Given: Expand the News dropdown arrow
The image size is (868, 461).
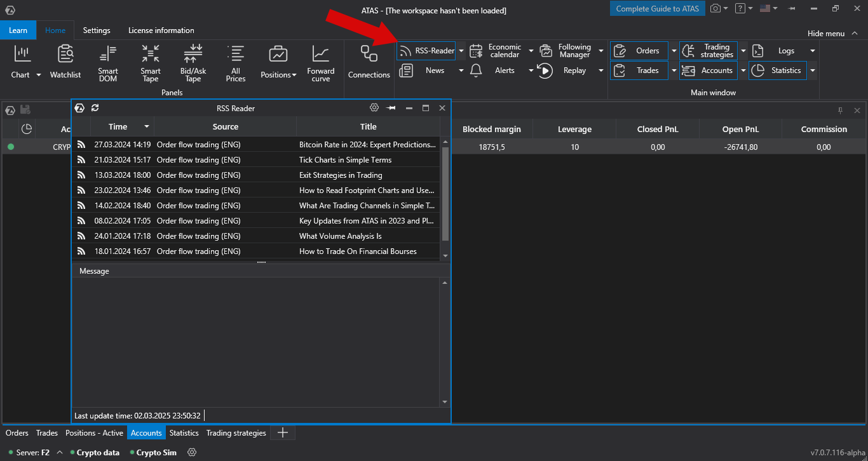Looking at the screenshot, I should (461, 70).
